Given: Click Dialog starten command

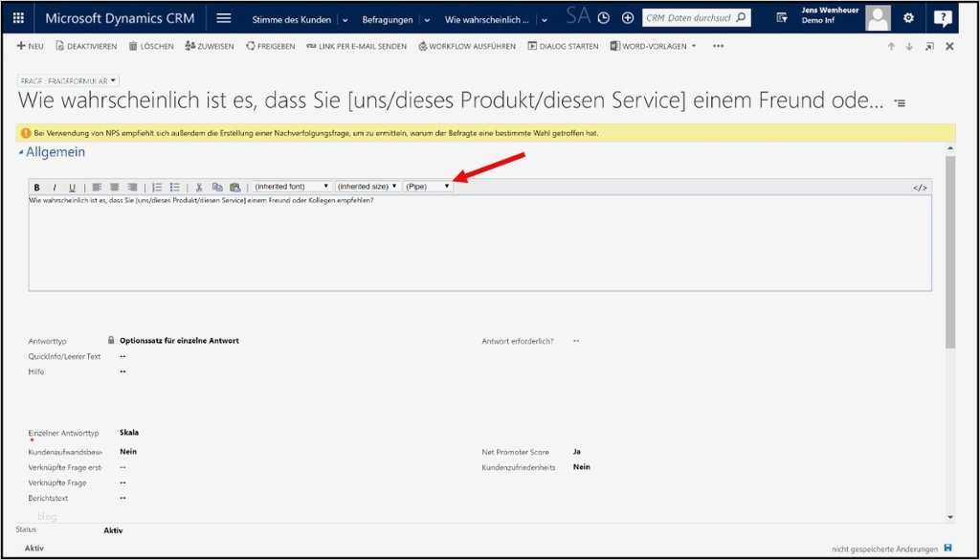Looking at the screenshot, I should (563, 46).
